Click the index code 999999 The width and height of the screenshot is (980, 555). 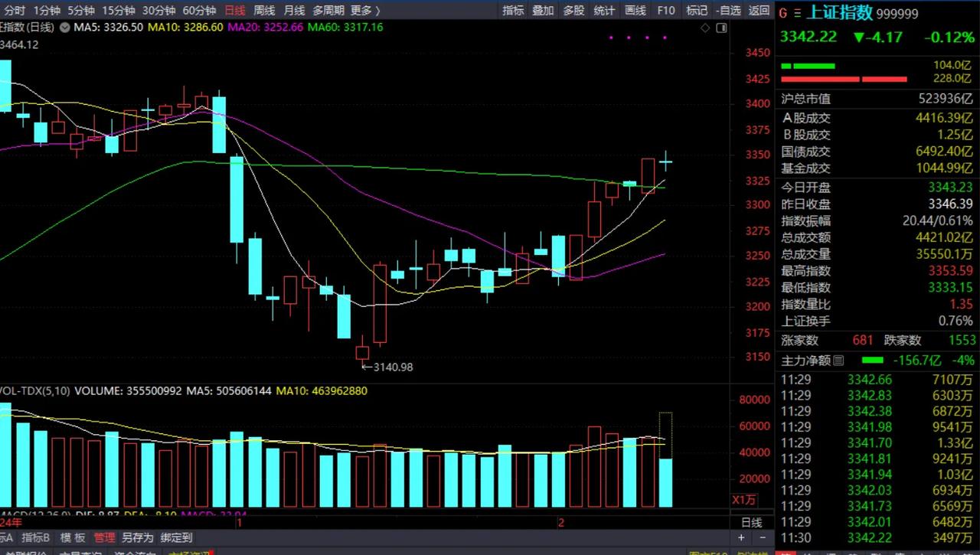897,14
